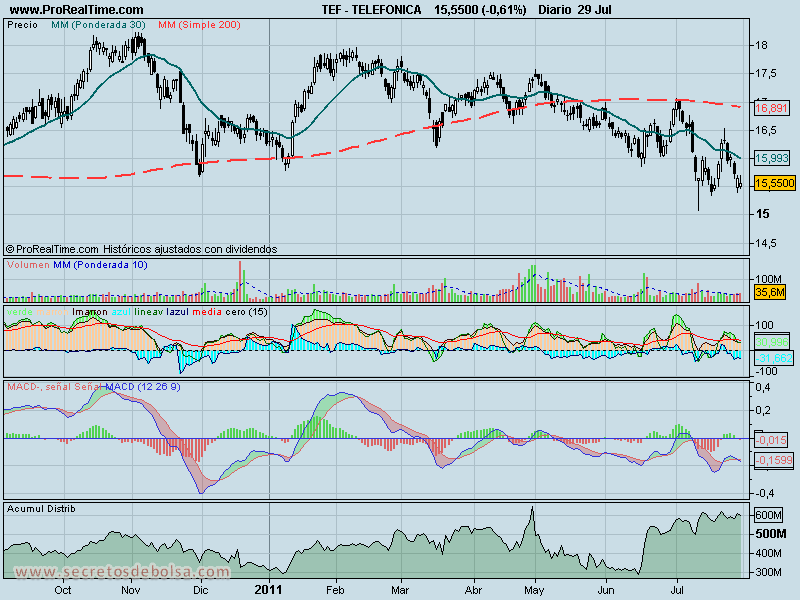This screenshot has height=600, width=800.
Task: Click the 17,5 price axis label
Action: pyautogui.click(x=765, y=73)
